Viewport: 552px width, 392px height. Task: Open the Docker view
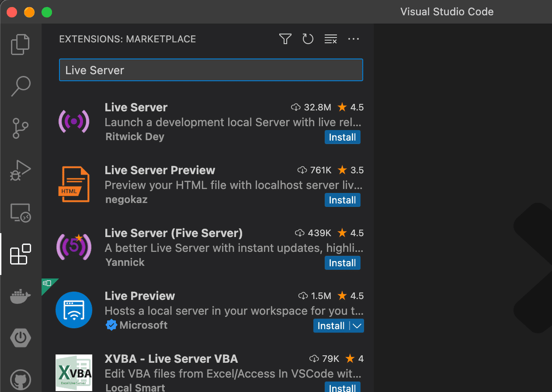(20, 296)
